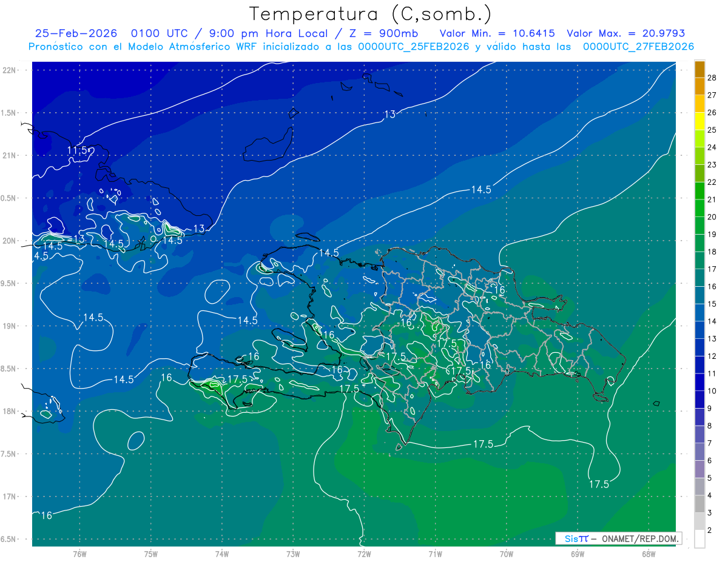The height and width of the screenshot is (562, 728).
Task: Click the 22N latitude axis label
Action: 10,70
